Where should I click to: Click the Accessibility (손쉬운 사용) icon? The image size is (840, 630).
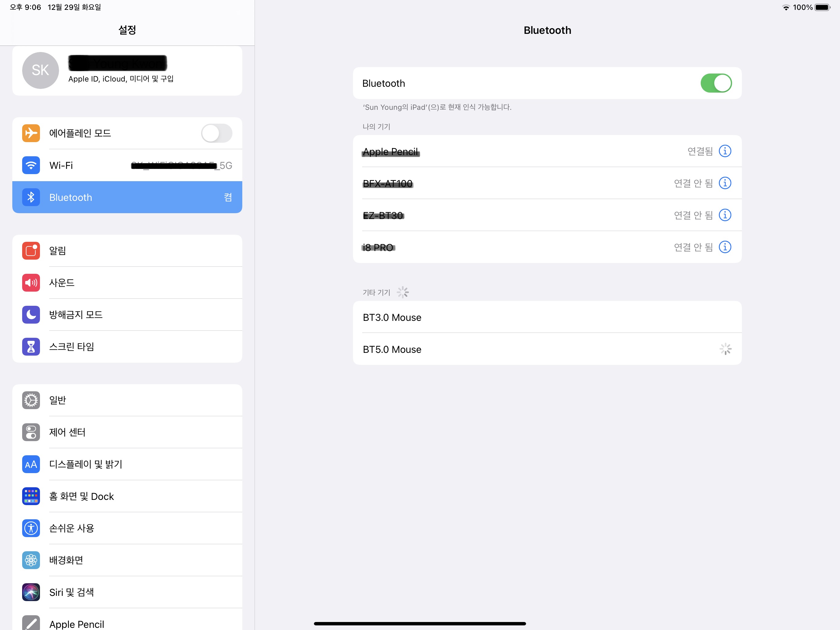coord(31,528)
